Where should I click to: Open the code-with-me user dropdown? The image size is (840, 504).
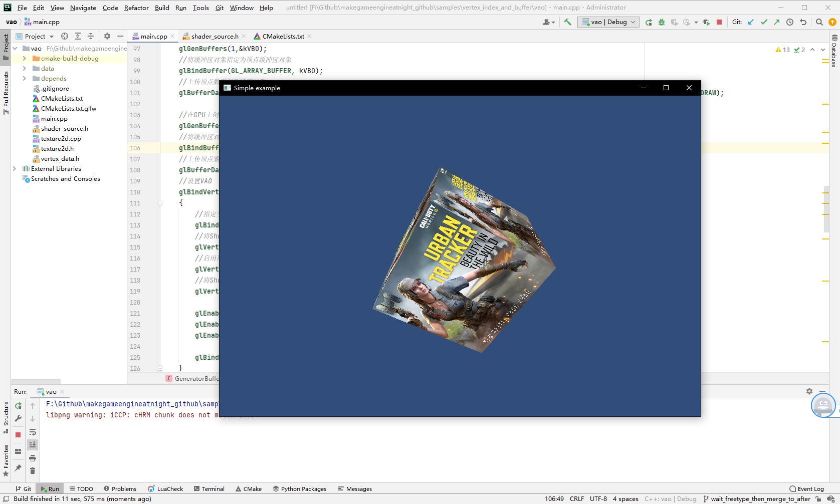pos(549,22)
